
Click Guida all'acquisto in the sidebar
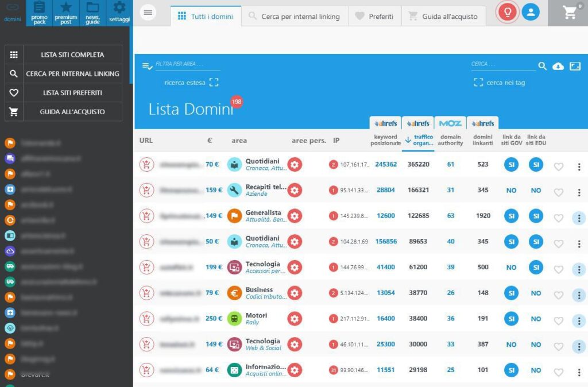[64, 112]
